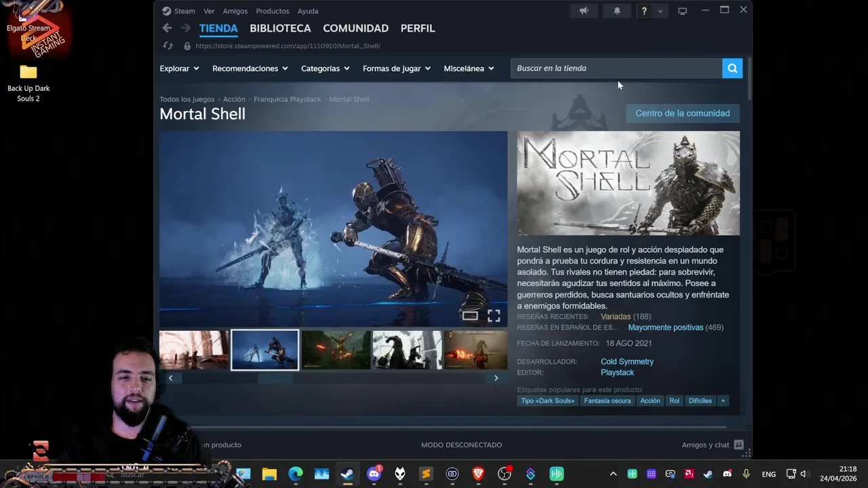The width and height of the screenshot is (868, 488).
Task: Open the Ver menu
Action: tap(209, 11)
